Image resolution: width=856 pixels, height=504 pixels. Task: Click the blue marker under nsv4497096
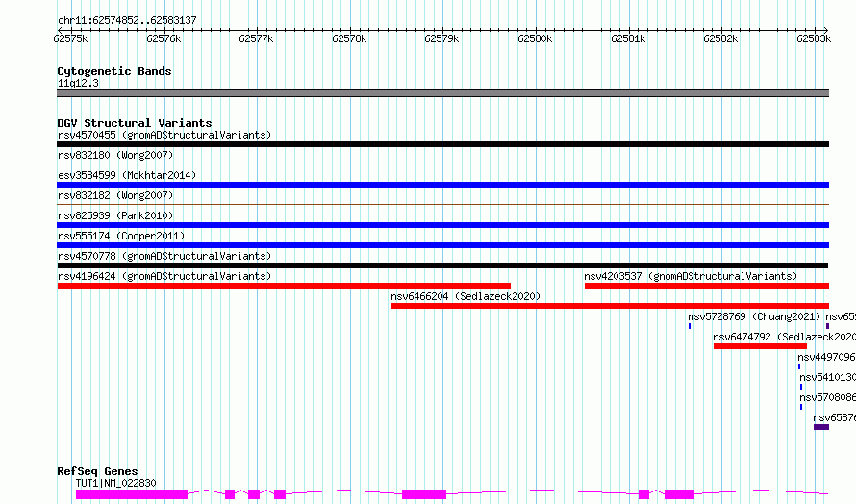(799, 366)
